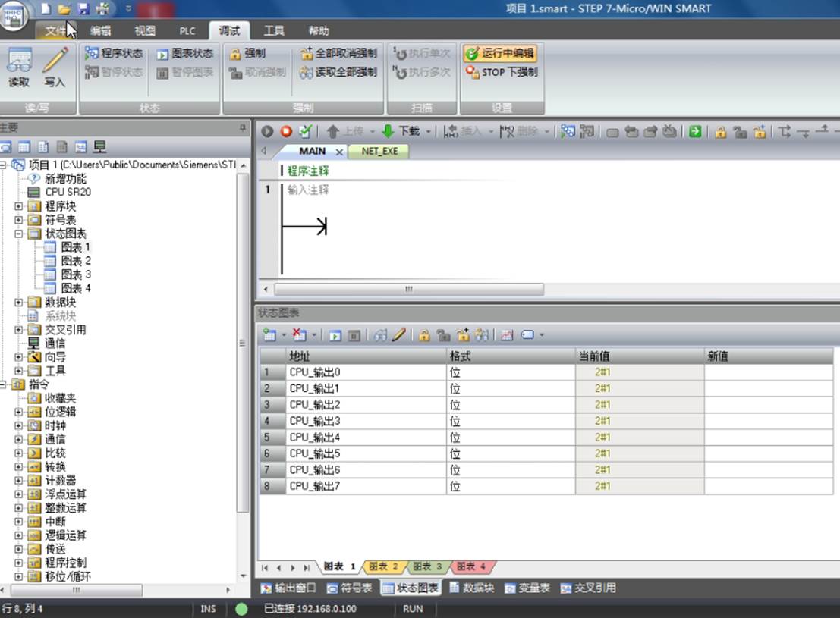Click the ladder editor horizontal scrollbar
Screen dimensions: 840x618
[x=409, y=289]
